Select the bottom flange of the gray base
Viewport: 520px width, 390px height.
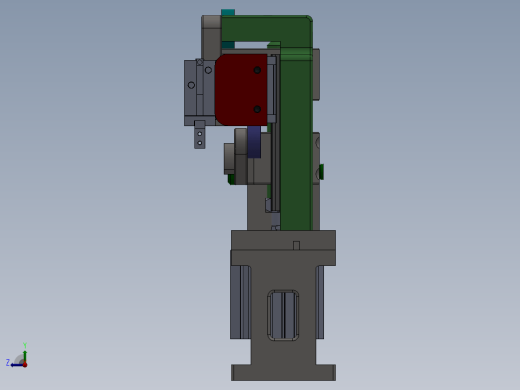point(283,373)
